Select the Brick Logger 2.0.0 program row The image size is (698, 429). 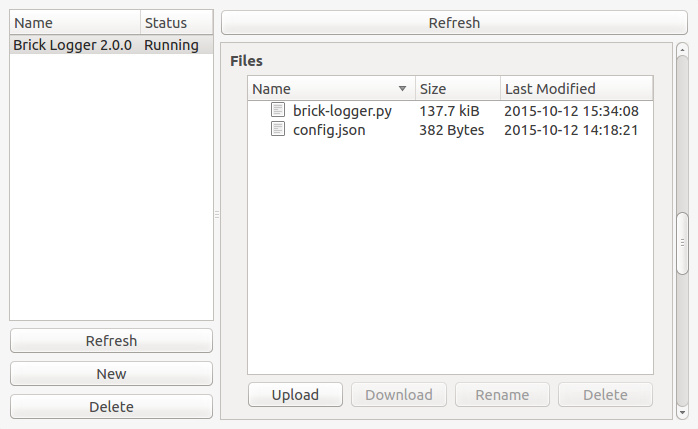(111, 45)
